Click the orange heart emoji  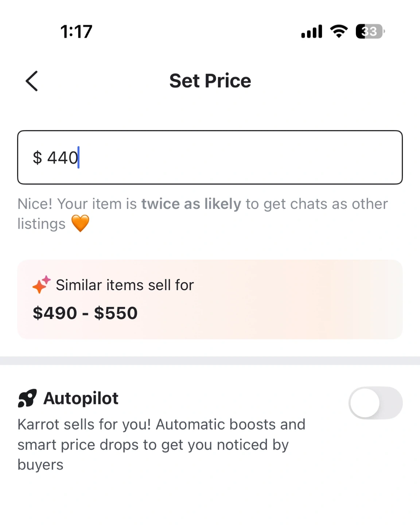pos(80,223)
